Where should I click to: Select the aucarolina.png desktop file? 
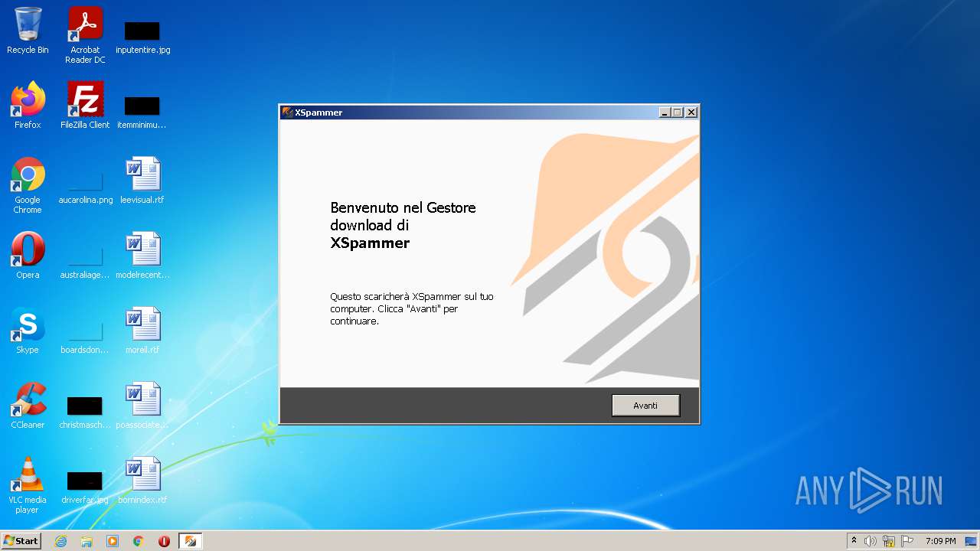[85, 187]
